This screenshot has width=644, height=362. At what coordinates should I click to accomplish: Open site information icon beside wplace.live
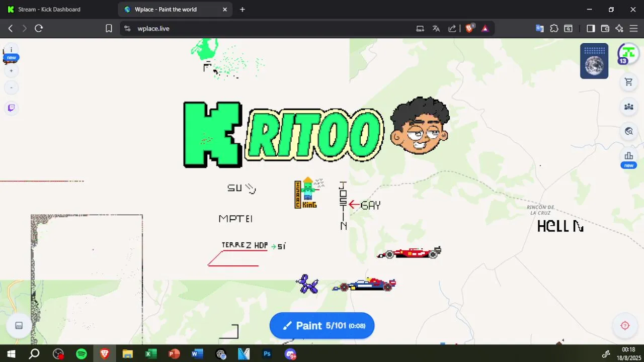pyautogui.click(x=127, y=29)
